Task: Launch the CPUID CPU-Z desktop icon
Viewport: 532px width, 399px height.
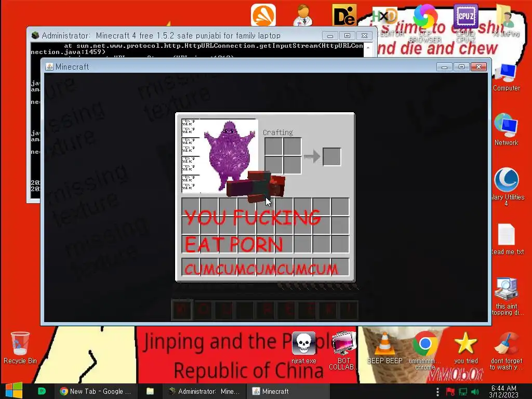Action: tap(465, 22)
